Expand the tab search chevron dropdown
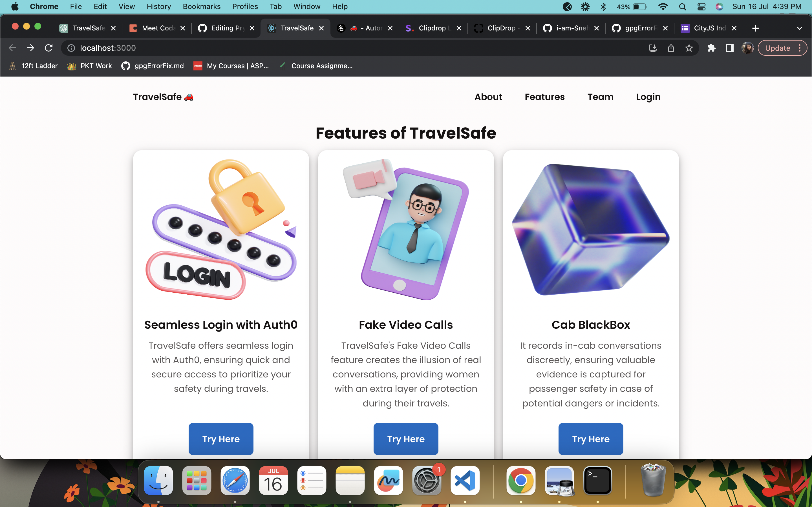The image size is (812, 507). point(800,28)
